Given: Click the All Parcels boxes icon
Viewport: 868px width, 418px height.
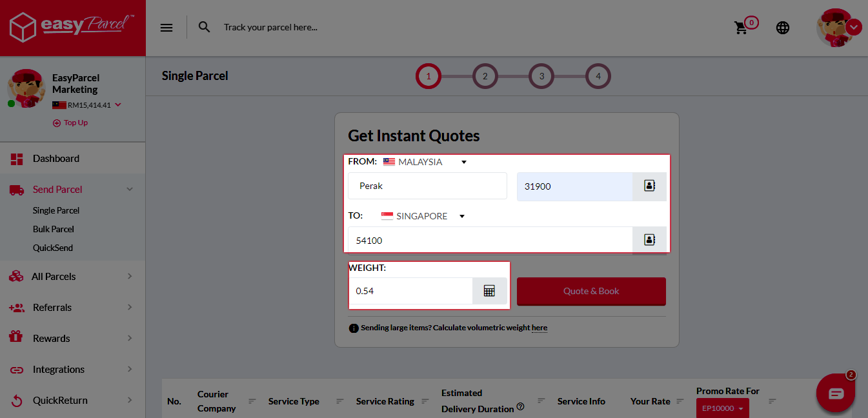Looking at the screenshot, I should pyautogui.click(x=17, y=277).
